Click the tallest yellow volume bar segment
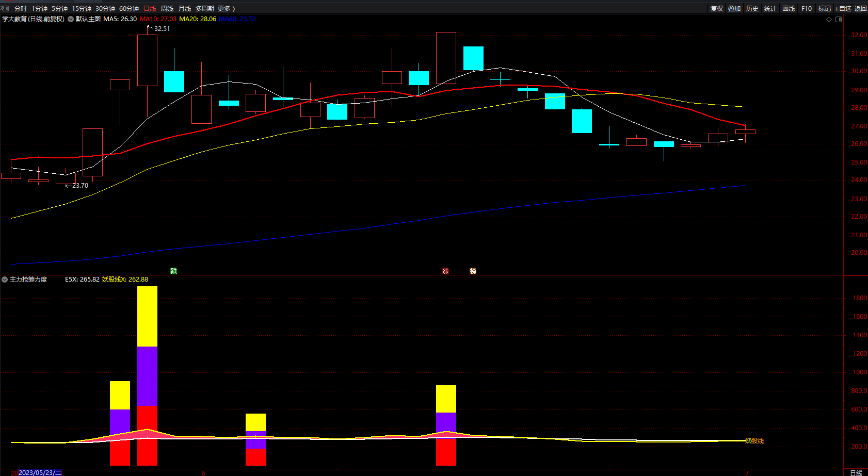This screenshot has width=868, height=476. tap(147, 316)
